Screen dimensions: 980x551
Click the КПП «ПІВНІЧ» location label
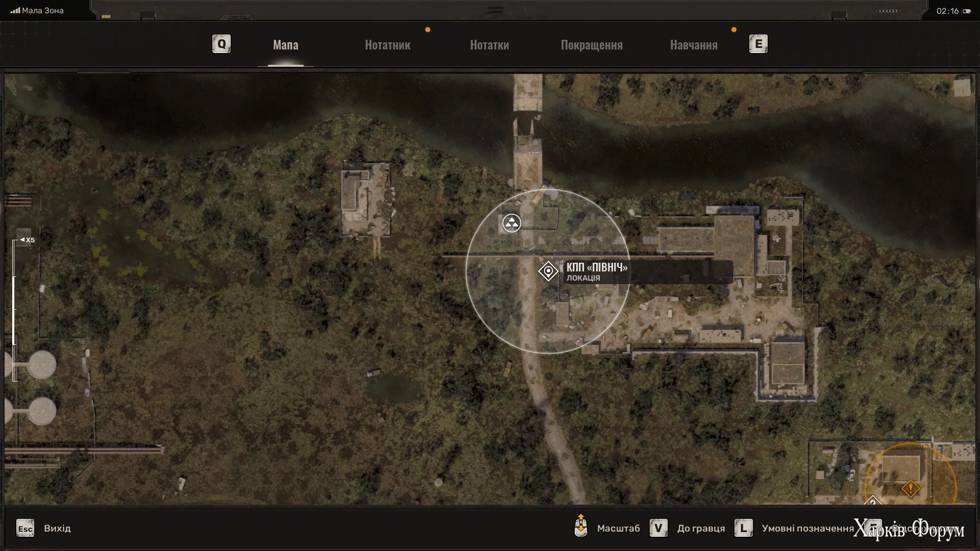[x=597, y=267]
